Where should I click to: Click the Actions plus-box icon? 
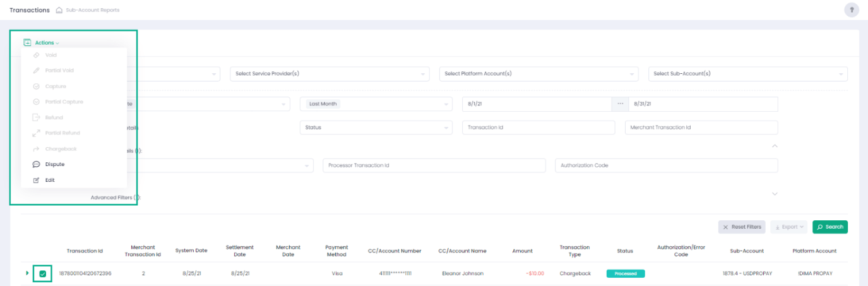pyautogui.click(x=27, y=43)
